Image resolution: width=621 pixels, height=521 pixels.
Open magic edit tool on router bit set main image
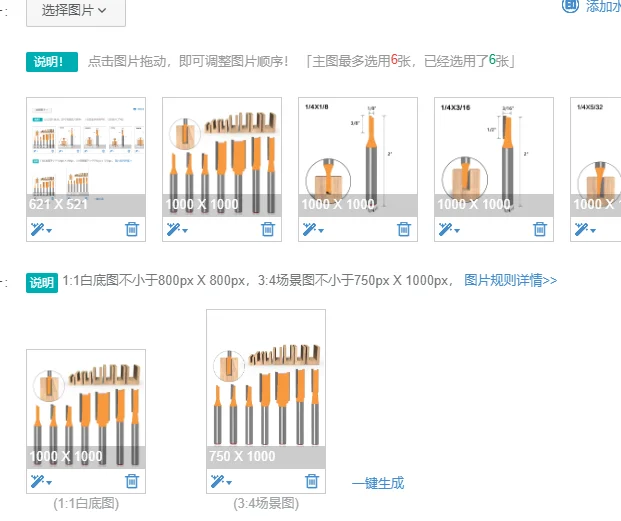173,229
